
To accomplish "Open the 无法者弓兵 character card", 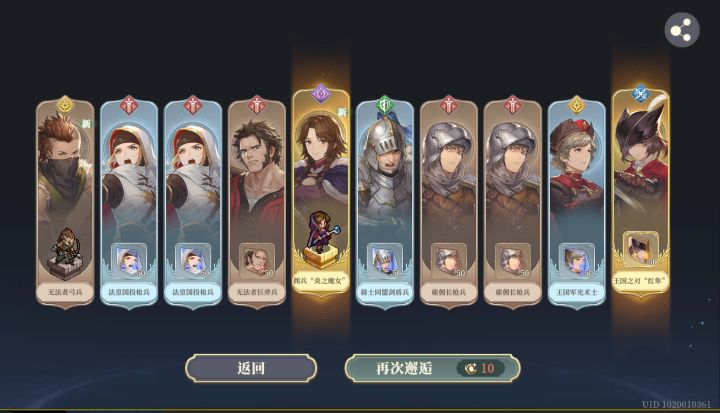I will [x=65, y=202].
